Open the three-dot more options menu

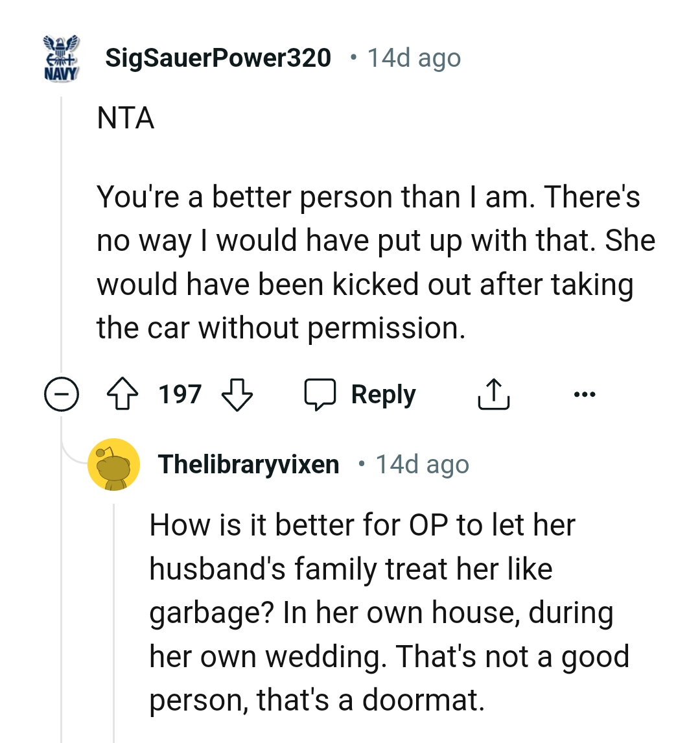583,394
